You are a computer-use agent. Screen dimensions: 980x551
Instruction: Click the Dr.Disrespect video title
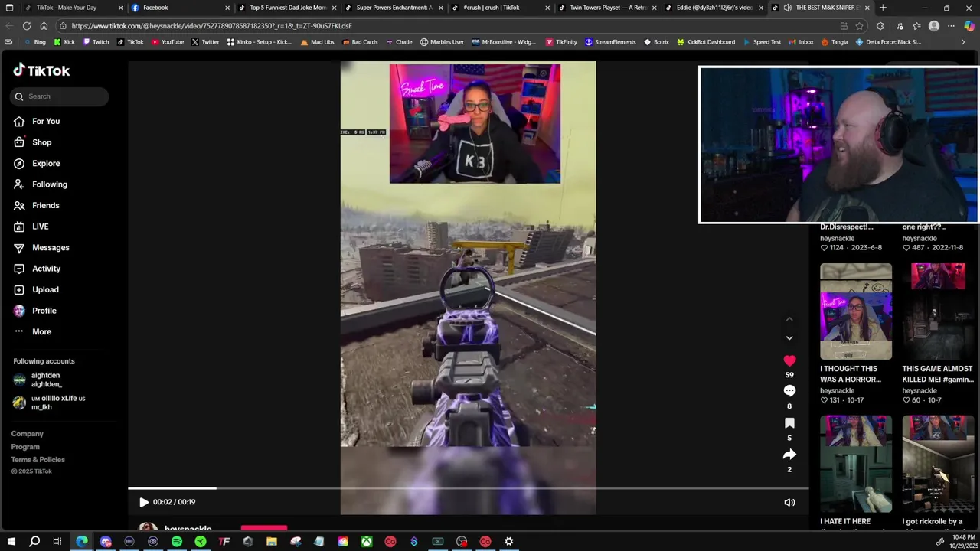(847, 227)
